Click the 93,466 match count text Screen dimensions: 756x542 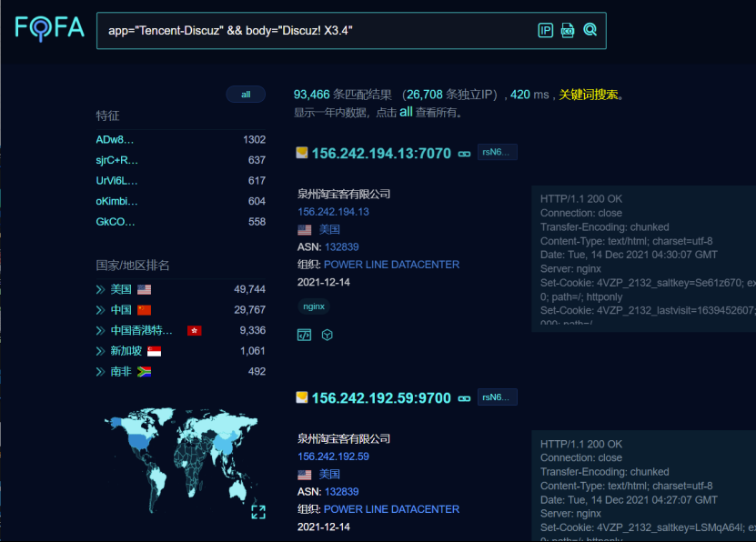311,95
